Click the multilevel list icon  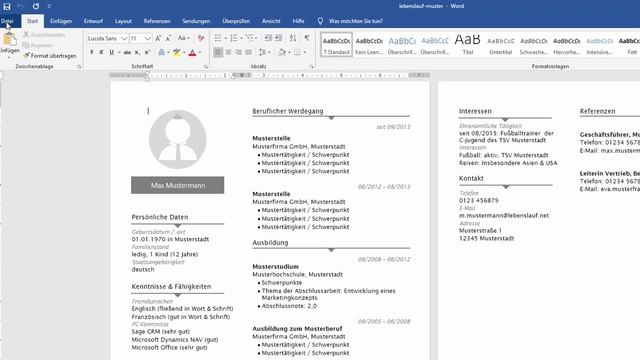pos(249,38)
